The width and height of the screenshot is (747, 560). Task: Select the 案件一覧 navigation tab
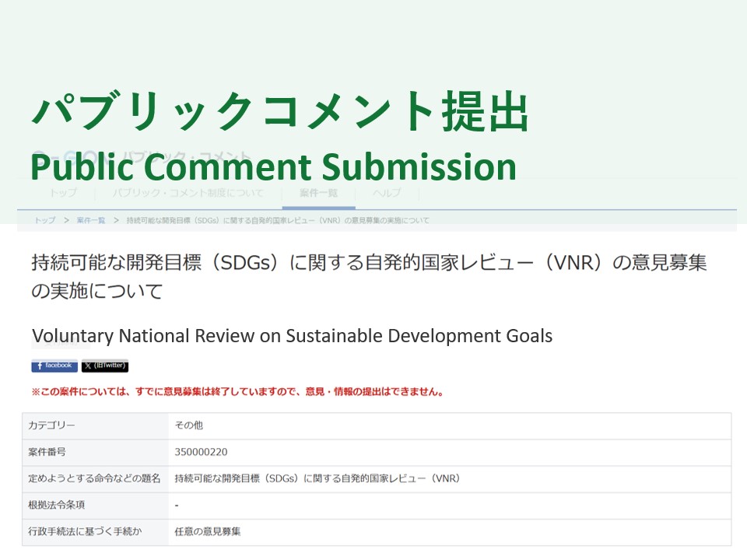tap(318, 193)
